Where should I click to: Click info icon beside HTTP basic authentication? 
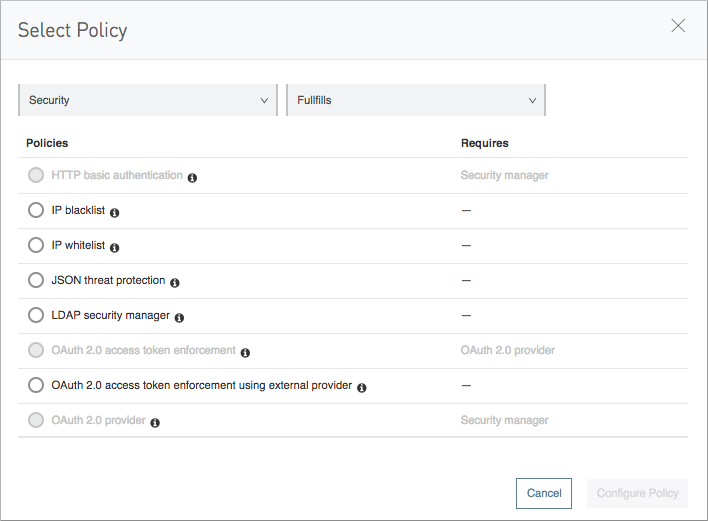tap(192, 177)
